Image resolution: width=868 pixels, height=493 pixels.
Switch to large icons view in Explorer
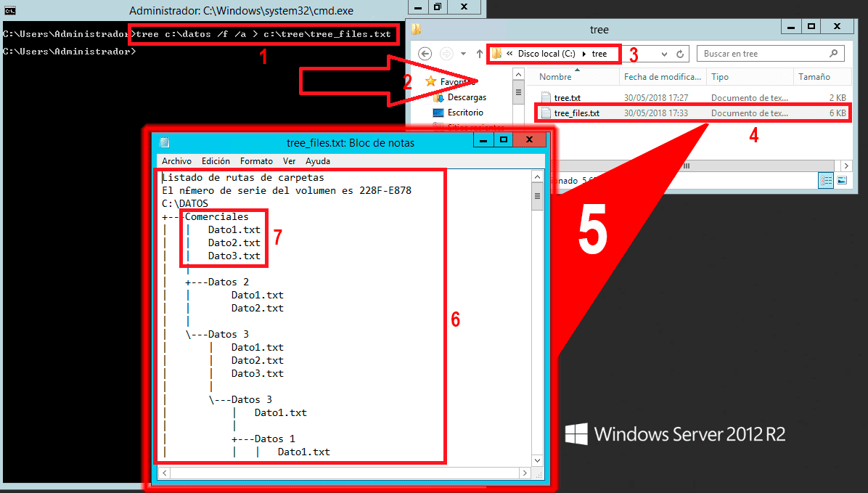click(x=842, y=180)
